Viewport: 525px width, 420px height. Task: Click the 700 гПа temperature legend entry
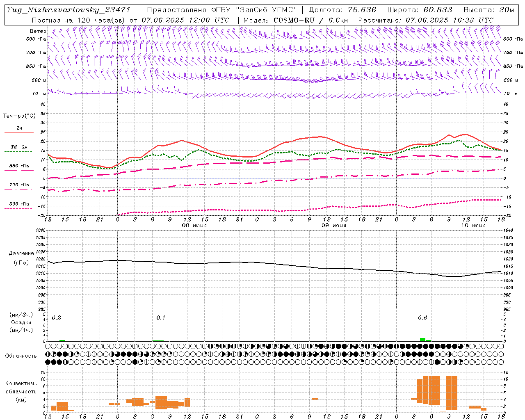click(19, 185)
